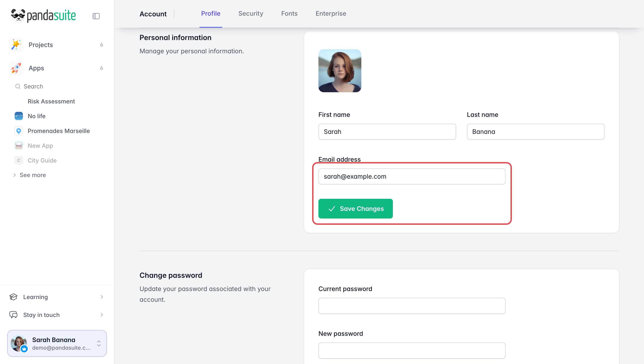The width and height of the screenshot is (644, 364).
Task: Open the No life app
Action: point(36,116)
